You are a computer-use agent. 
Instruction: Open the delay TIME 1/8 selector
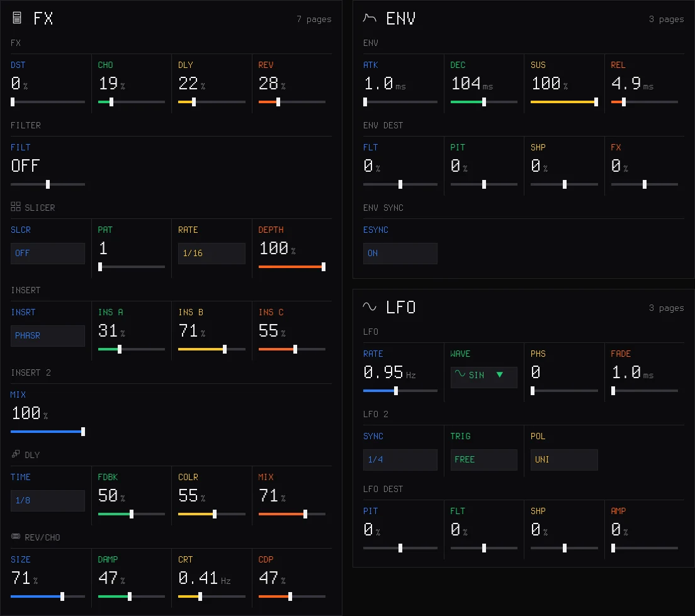pos(48,500)
